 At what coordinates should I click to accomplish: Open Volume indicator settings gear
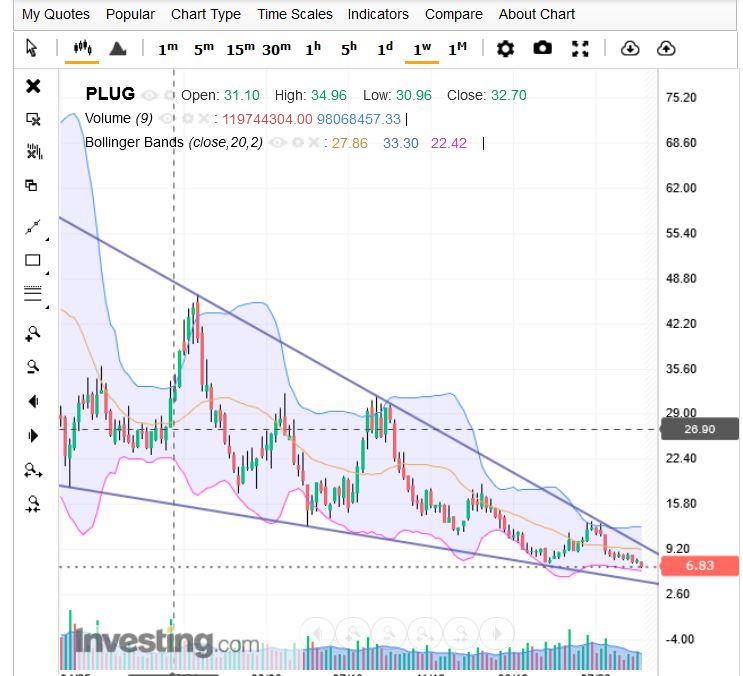pyautogui.click(x=188, y=118)
